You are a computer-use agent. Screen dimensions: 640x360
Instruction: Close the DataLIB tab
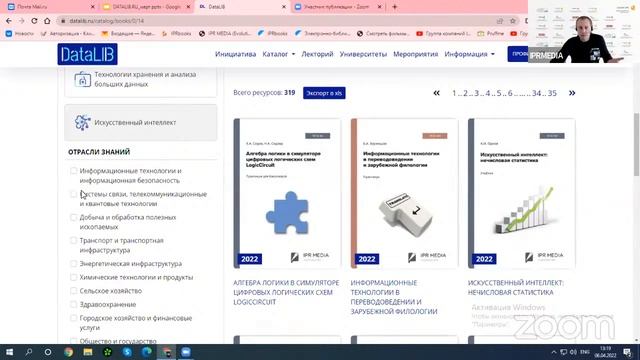point(284,7)
